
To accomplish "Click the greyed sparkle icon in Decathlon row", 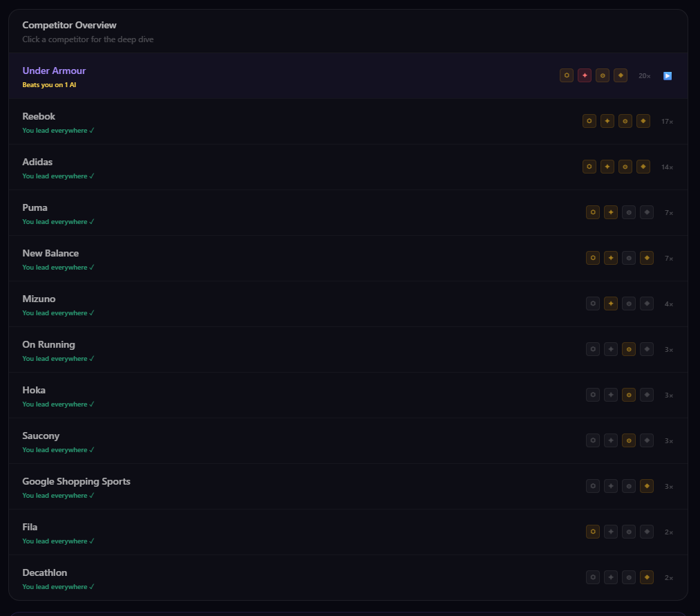I will pyautogui.click(x=611, y=577).
